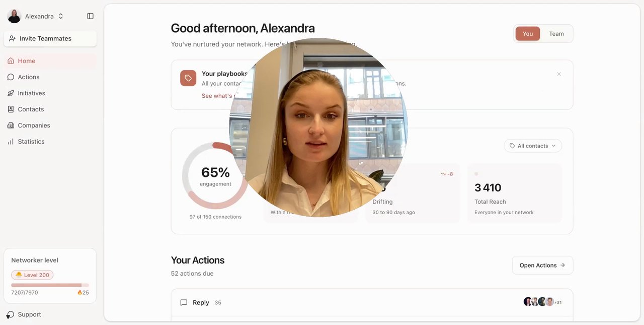Click the Initiatives rocket icon

pos(11,93)
